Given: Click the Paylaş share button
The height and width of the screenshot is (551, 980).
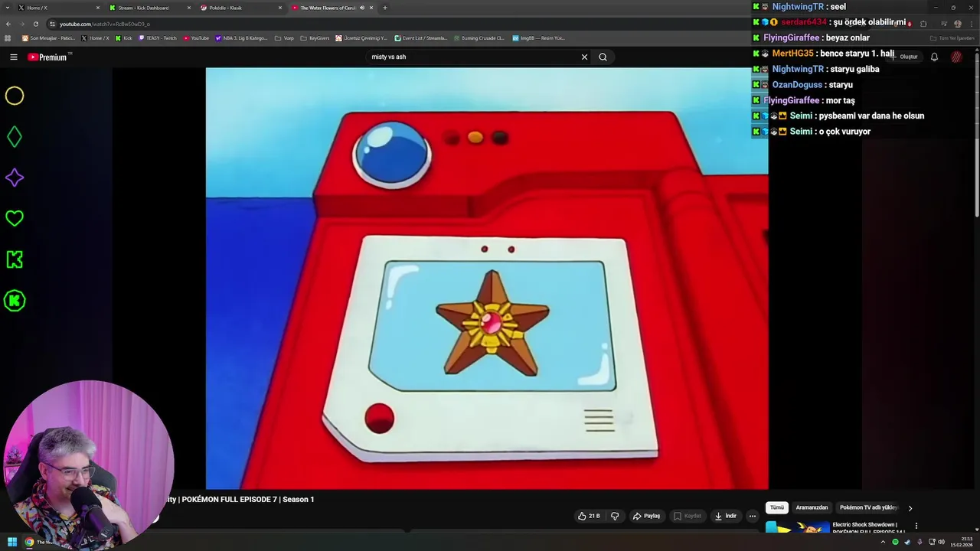Looking at the screenshot, I should [x=646, y=516].
